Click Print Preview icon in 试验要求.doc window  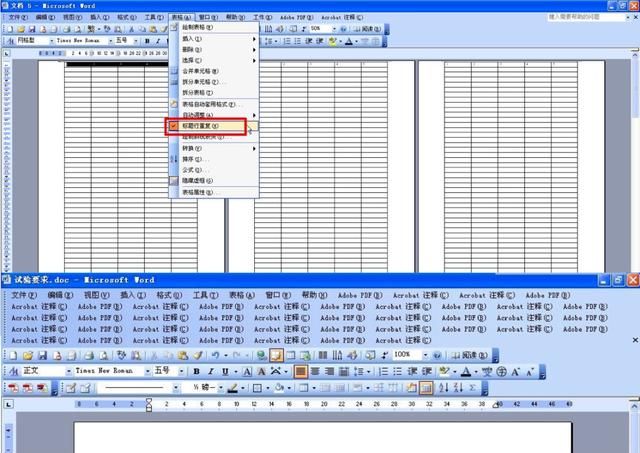coord(104,355)
